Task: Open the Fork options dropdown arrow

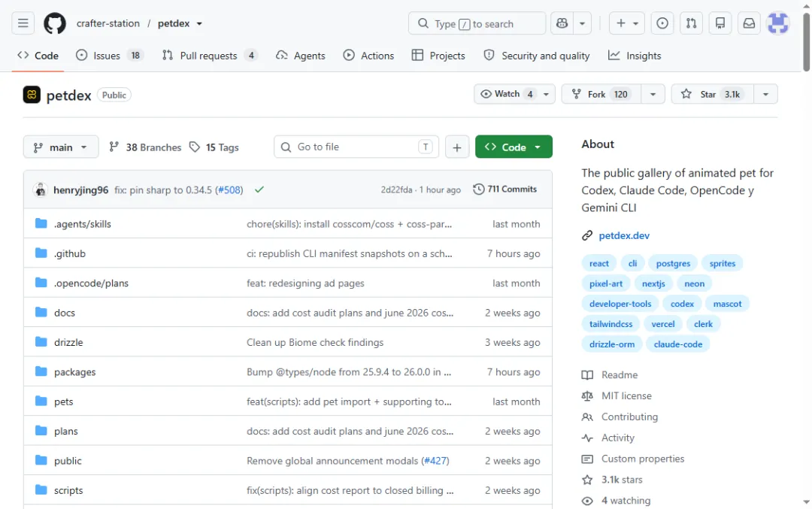Action: coord(653,94)
